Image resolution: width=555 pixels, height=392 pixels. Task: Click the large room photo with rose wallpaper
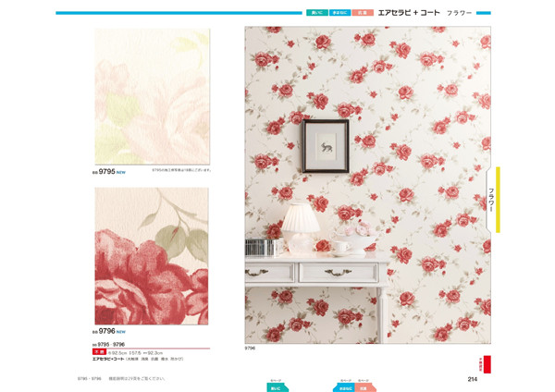pyautogui.click(x=368, y=185)
